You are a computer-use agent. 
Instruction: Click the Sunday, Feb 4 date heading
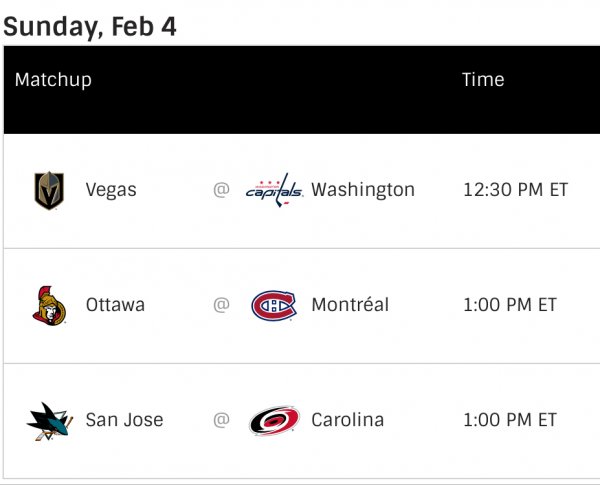(90, 26)
